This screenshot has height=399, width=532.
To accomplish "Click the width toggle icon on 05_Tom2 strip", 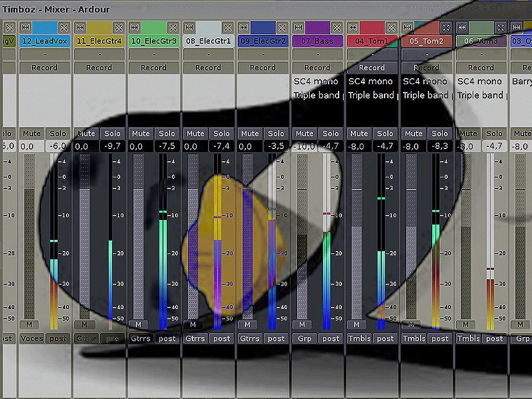I will tap(408, 28).
